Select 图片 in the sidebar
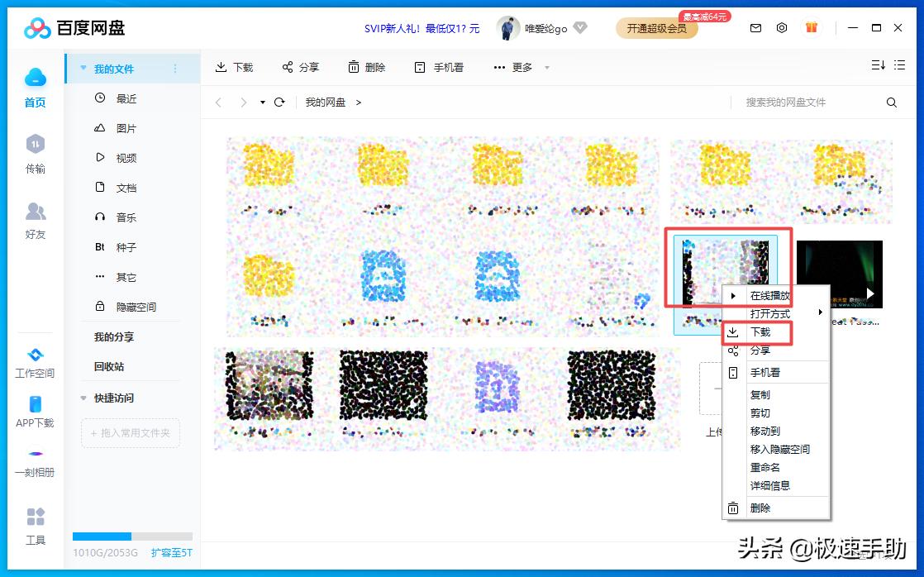 (116, 128)
